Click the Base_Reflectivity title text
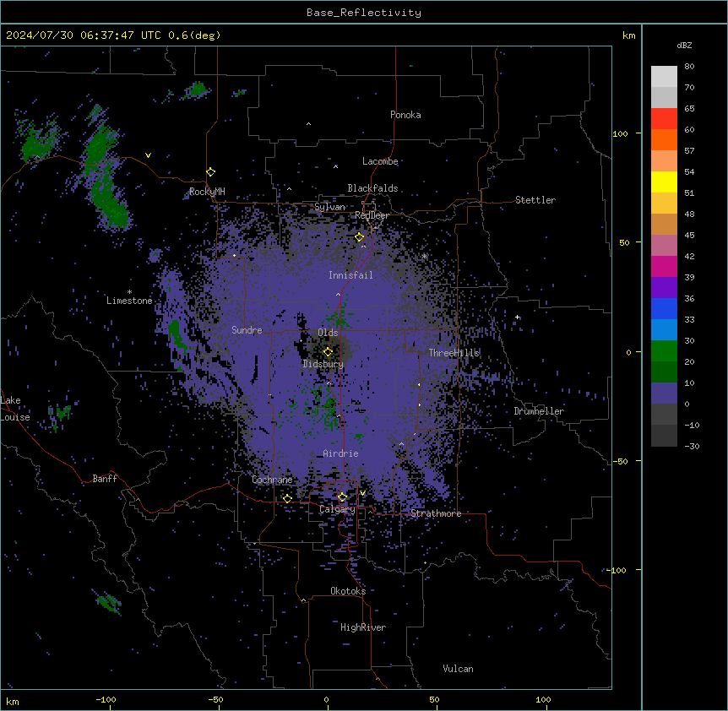The width and height of the screenshot is (728, 711). pyautogui.click(x=364, y=13)
